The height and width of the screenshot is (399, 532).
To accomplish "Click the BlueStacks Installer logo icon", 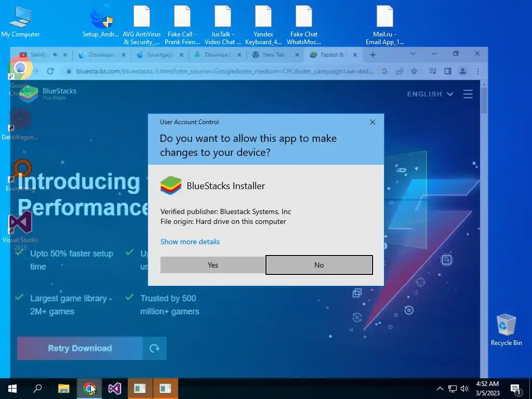I will [170, 185].
